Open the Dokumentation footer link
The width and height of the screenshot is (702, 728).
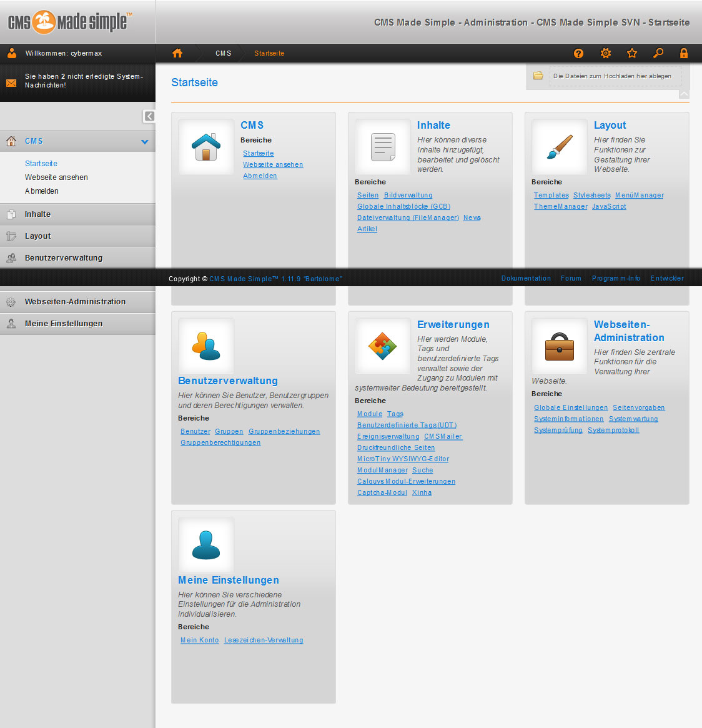(526, 278)
